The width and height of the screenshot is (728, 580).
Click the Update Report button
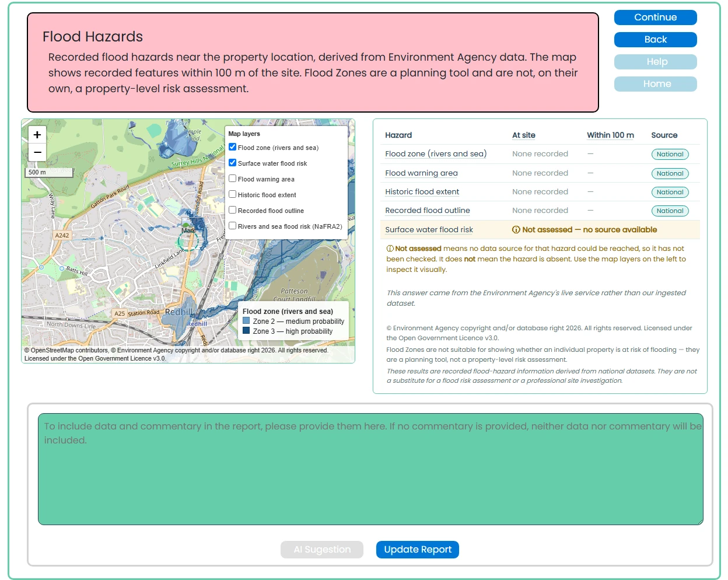point(418,550)
